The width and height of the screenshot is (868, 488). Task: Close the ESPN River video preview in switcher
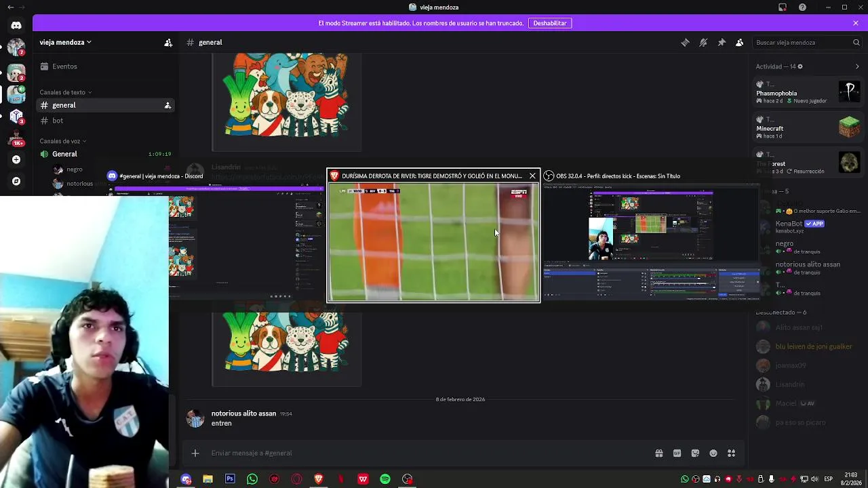532,176
